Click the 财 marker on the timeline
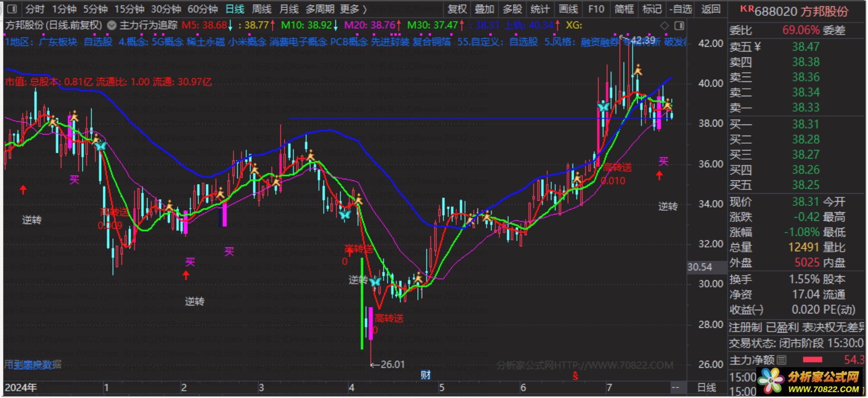The width and height of the screenshot is (868, 398). tap(425, 375)
